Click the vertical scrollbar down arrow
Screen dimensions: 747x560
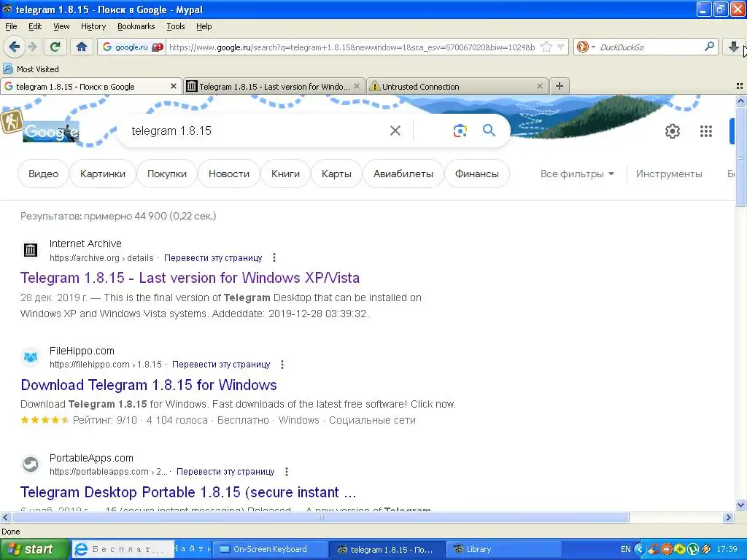tap(740, 505)
